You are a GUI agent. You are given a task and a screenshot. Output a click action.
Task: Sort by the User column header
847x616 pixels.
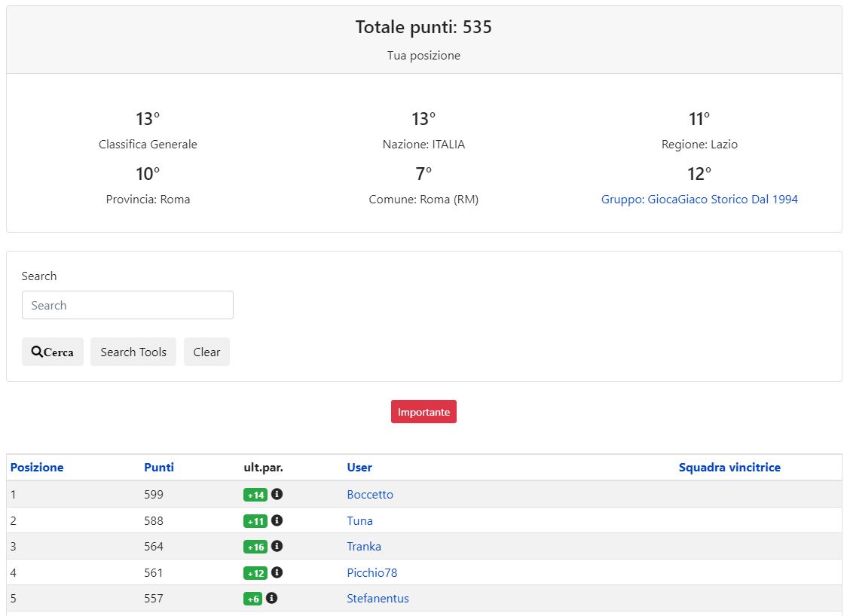click(x=359, y=467)
